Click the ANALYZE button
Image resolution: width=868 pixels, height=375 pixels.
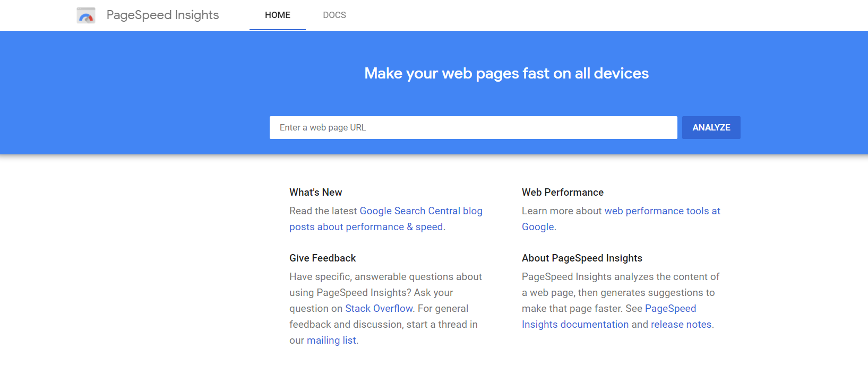pyautogui.click(x=711, y=127)
